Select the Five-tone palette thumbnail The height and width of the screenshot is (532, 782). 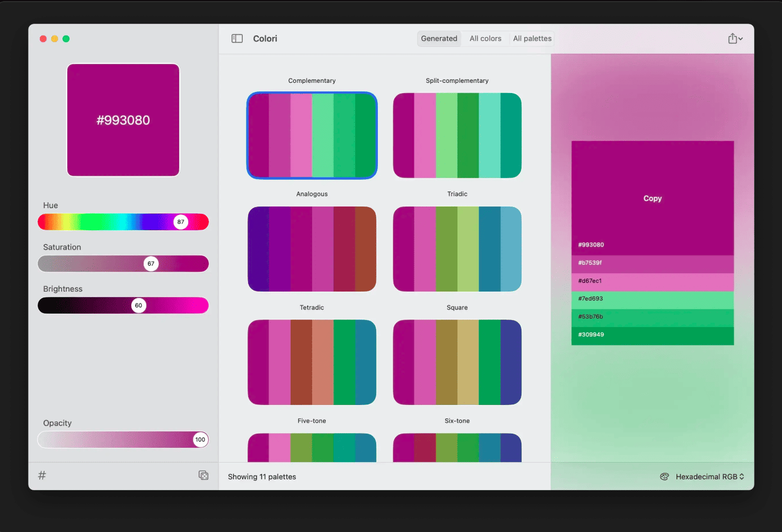click(312, 448)
